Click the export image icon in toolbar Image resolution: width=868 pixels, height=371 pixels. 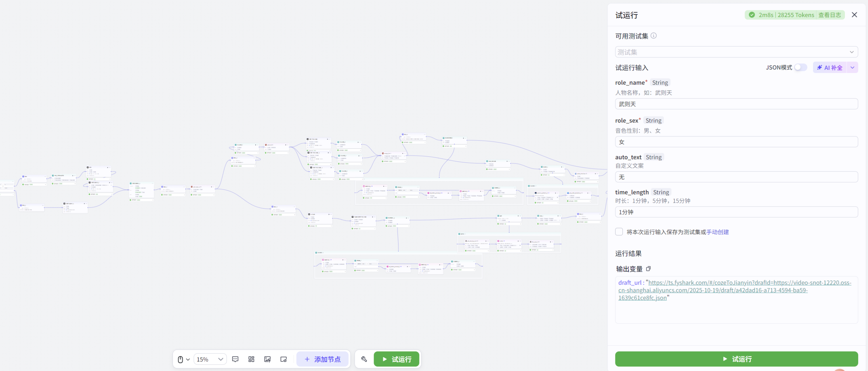[x=268, y=359]
